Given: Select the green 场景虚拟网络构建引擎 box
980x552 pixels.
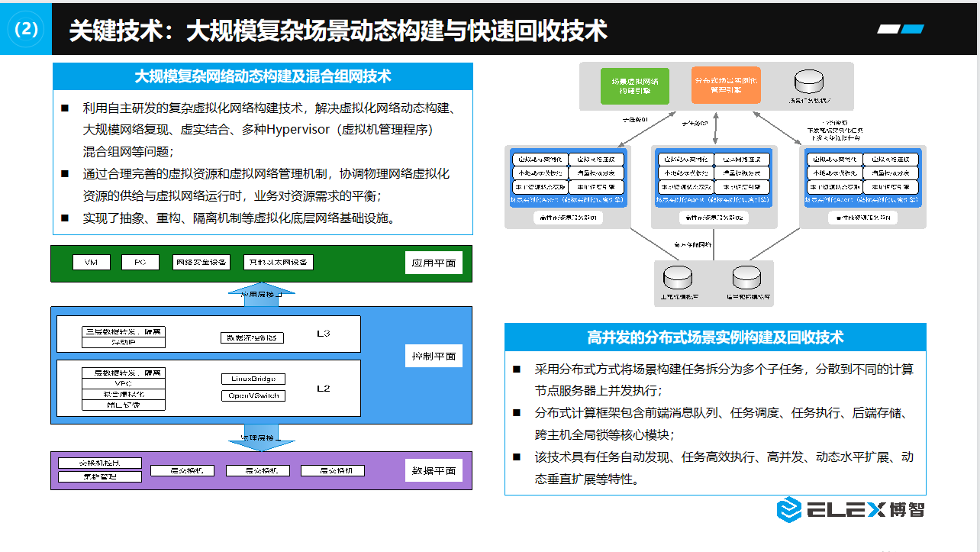Looking at the screenshot, I should click(x=640, y=86).
